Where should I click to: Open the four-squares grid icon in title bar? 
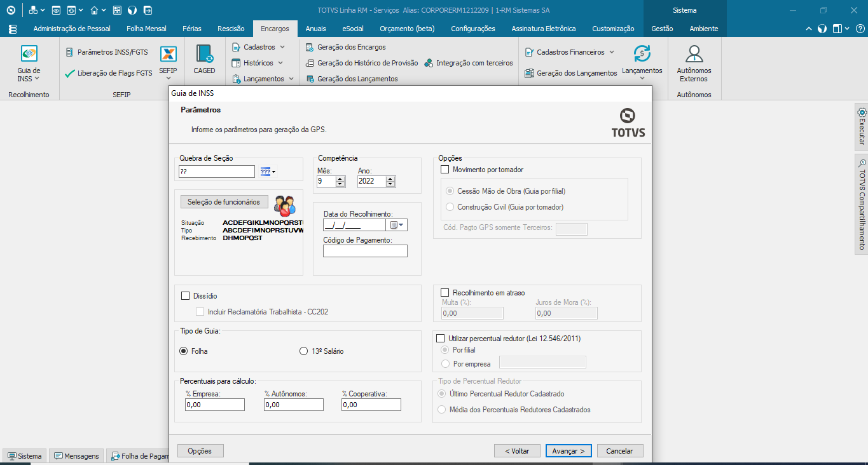point(117,10)
